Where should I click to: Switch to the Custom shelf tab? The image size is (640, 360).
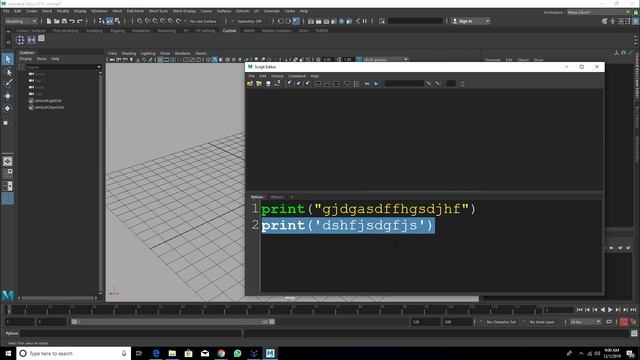229,31
